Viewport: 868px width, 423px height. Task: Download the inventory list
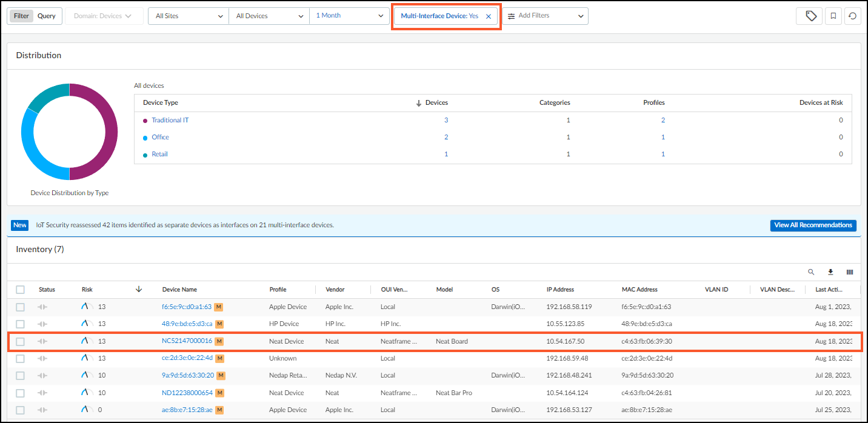pyautogui.click(x=830, y=272)
